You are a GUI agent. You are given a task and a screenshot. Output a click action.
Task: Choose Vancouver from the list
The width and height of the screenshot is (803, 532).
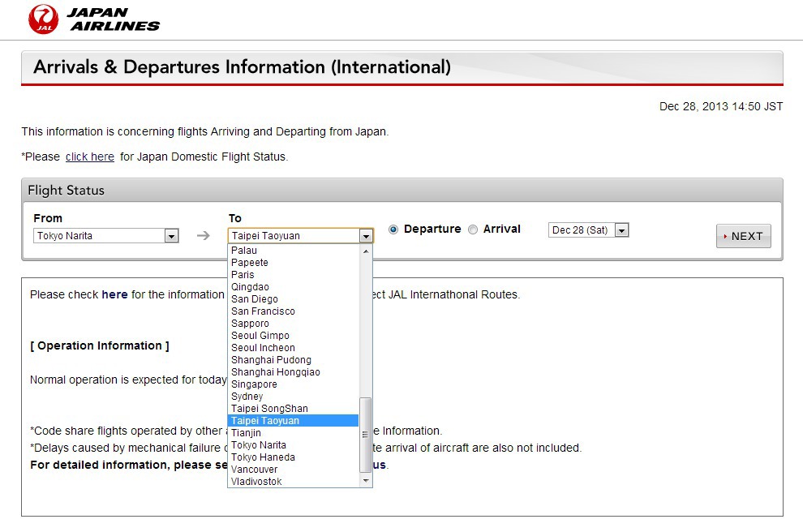254,470
